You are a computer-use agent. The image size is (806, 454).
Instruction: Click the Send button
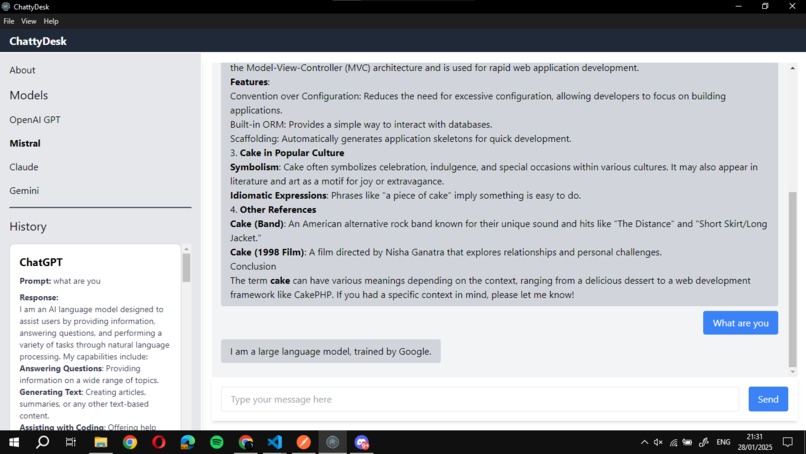tap(768, 399)
